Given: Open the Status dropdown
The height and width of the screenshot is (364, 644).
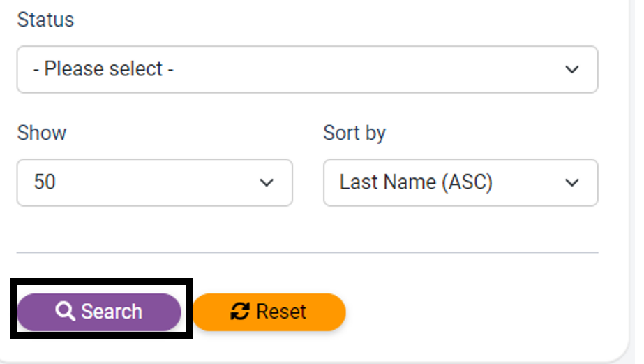Looking at the screenshot, I should (x=307, y=69).
